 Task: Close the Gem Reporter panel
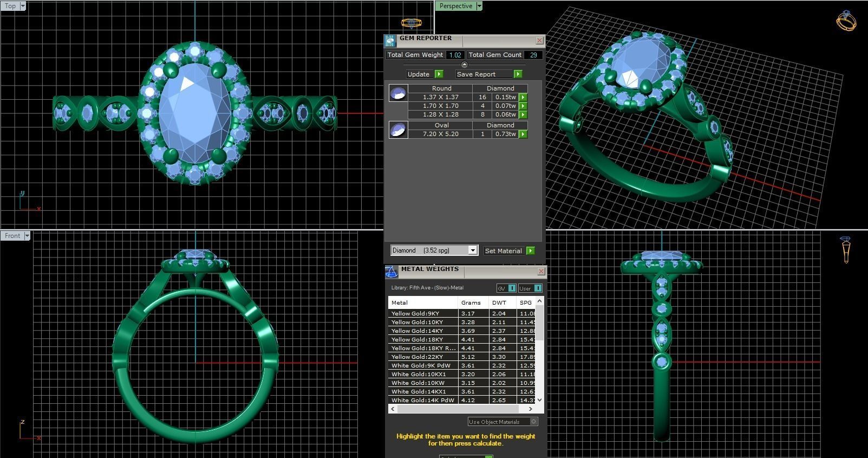(539, 41)
